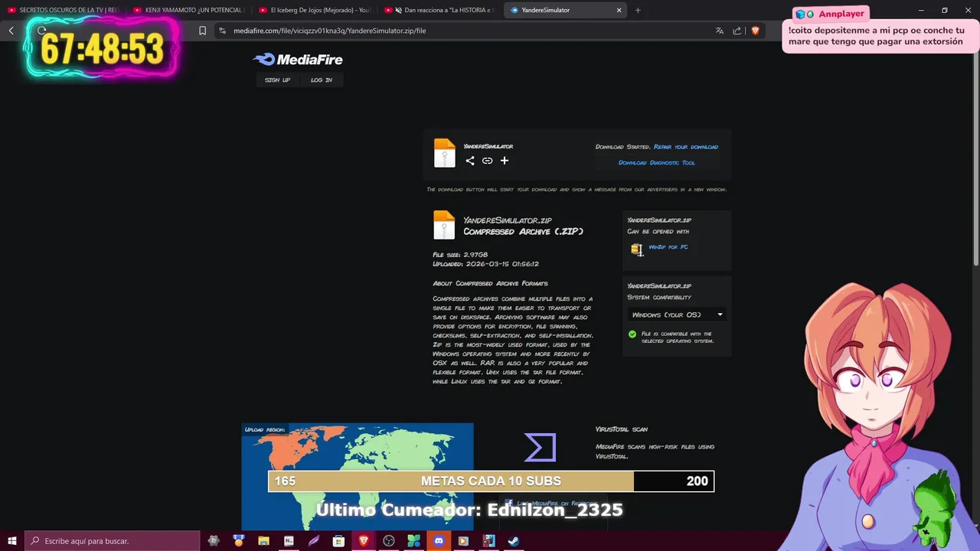Open Steam from the taskbar
Image resolution: width=980 pixels, height=551 pixels.
[514, 541]
